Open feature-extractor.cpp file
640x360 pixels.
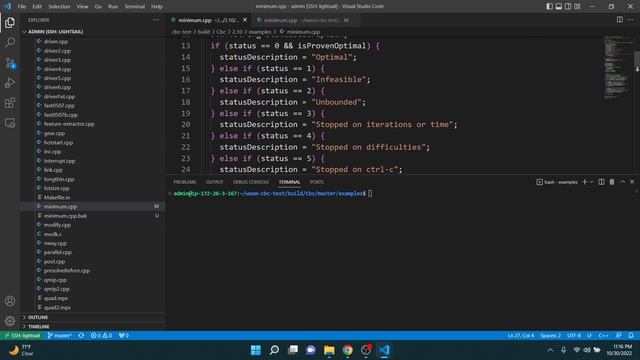coord(69,124)
